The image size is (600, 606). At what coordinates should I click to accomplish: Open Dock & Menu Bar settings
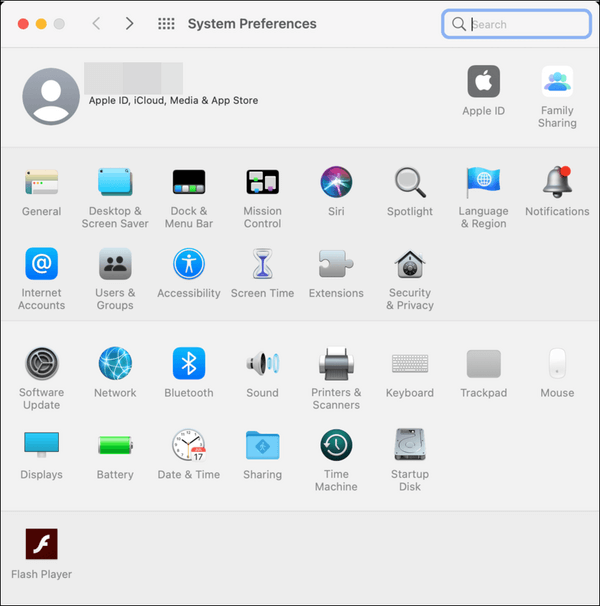click(x=189, y=183)
